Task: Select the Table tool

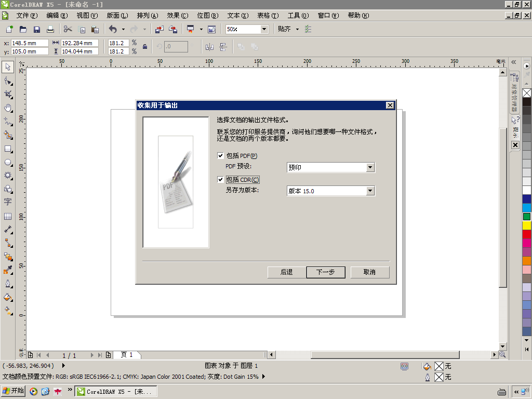Action: point(8,217)
